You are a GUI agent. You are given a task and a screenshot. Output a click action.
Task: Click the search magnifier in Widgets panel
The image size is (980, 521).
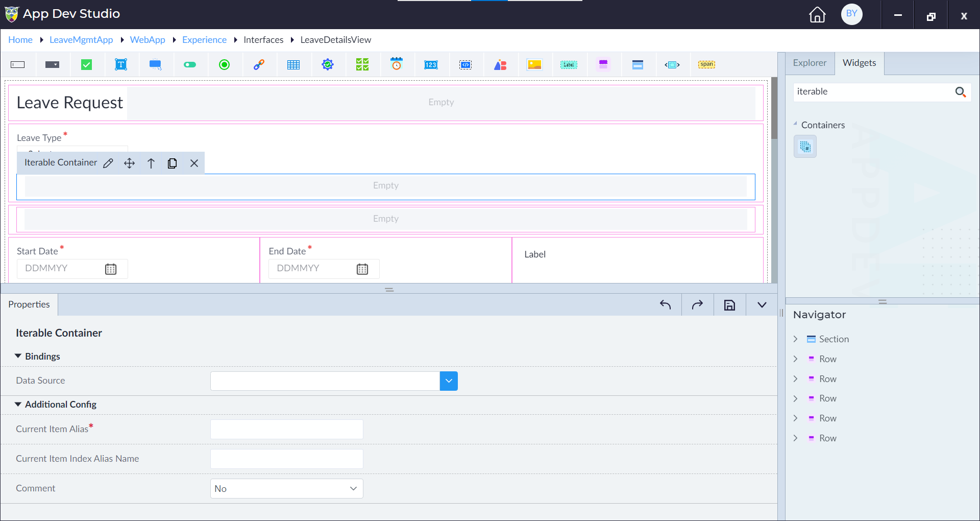point(961,92)
